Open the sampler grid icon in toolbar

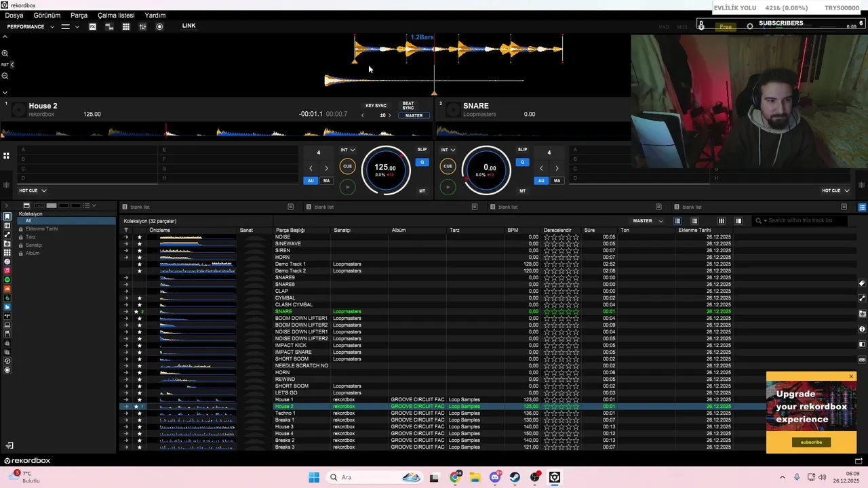pos(125,26)
